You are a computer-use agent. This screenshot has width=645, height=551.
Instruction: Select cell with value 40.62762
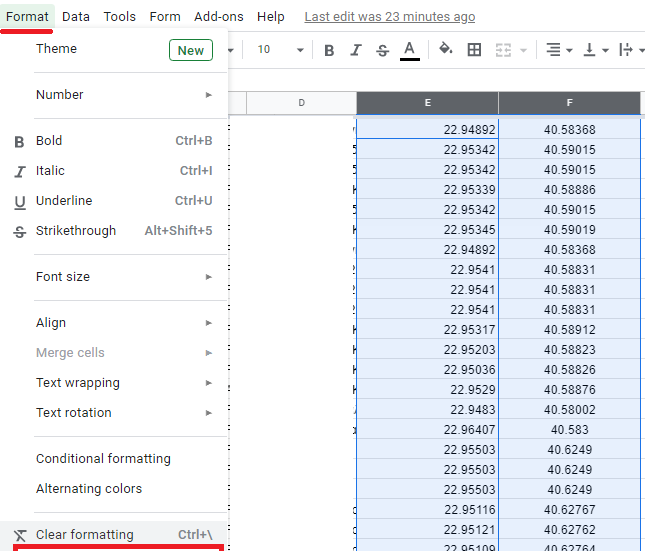(569, 530)
